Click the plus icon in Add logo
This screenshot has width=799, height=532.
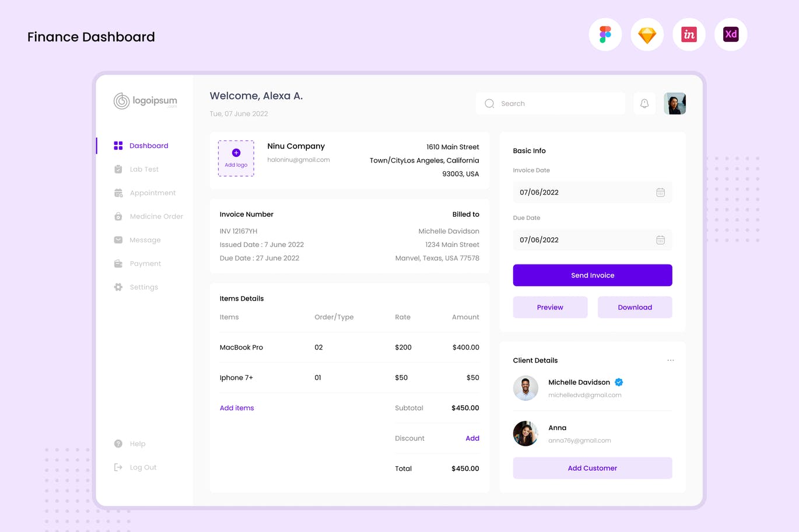[x=236, y=153]
